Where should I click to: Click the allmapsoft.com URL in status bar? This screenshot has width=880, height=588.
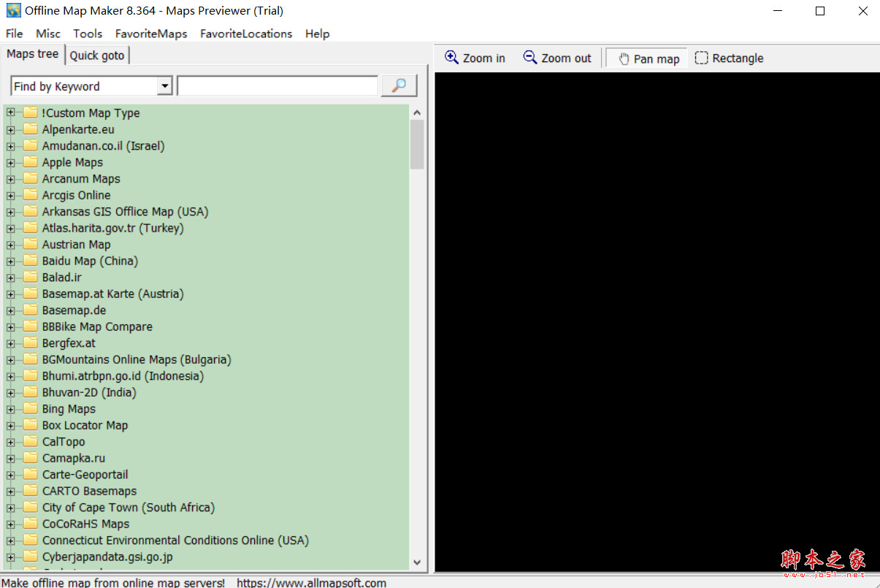[312, 582]
